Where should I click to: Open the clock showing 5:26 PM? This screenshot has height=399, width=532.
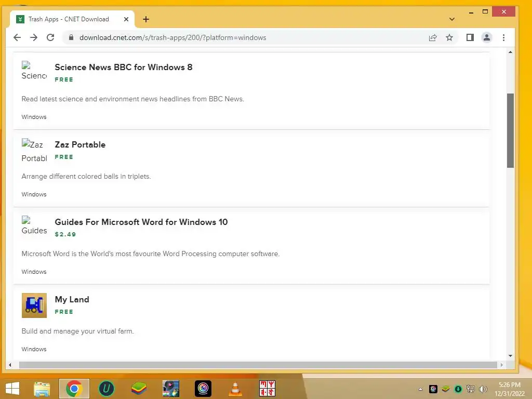click(x=510, y=389)
